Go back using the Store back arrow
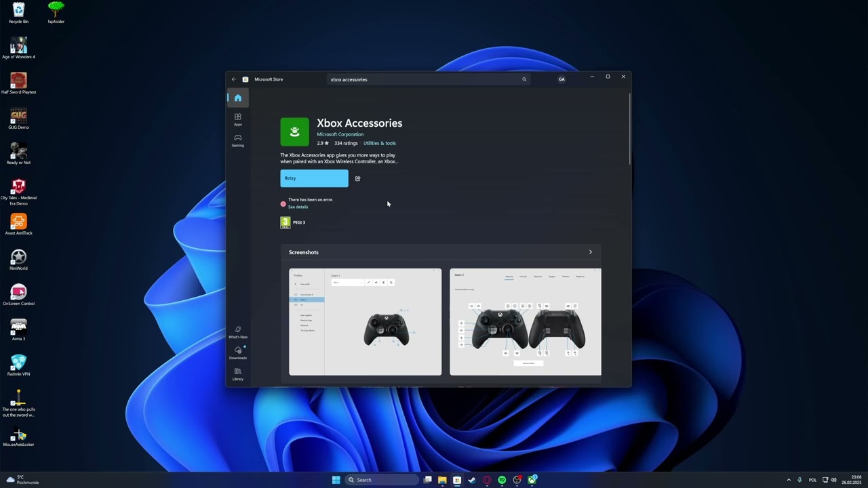868x488 pixels. click(x=234, y=79)
